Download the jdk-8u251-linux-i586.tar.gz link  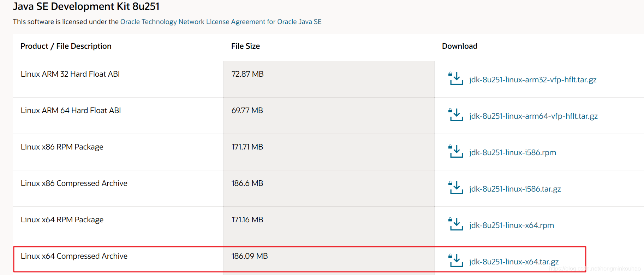515,189
